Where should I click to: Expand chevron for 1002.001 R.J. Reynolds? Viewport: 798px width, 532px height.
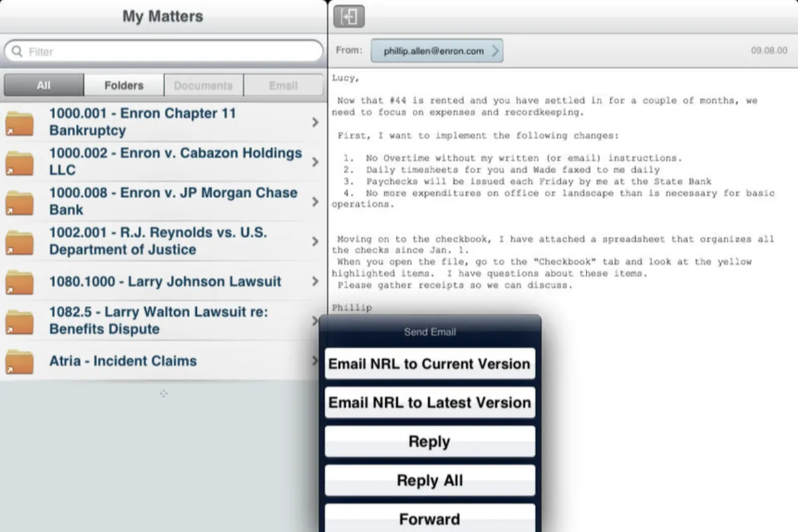(315, 241)
